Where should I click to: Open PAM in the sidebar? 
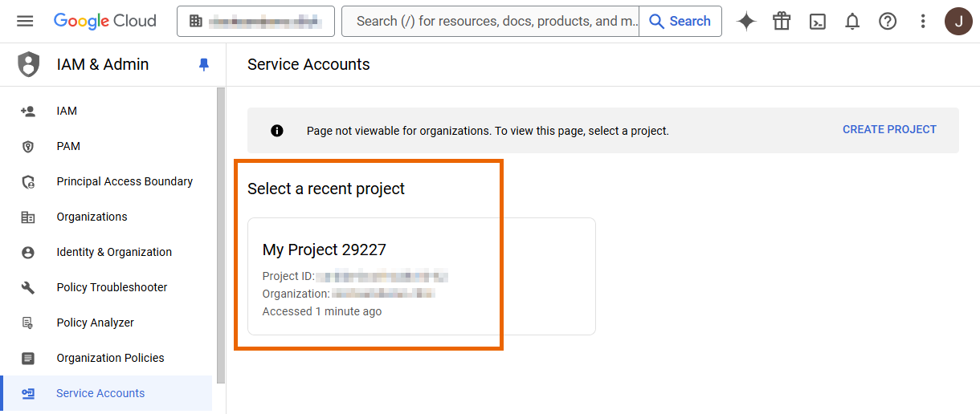click(x=68, y=146)
